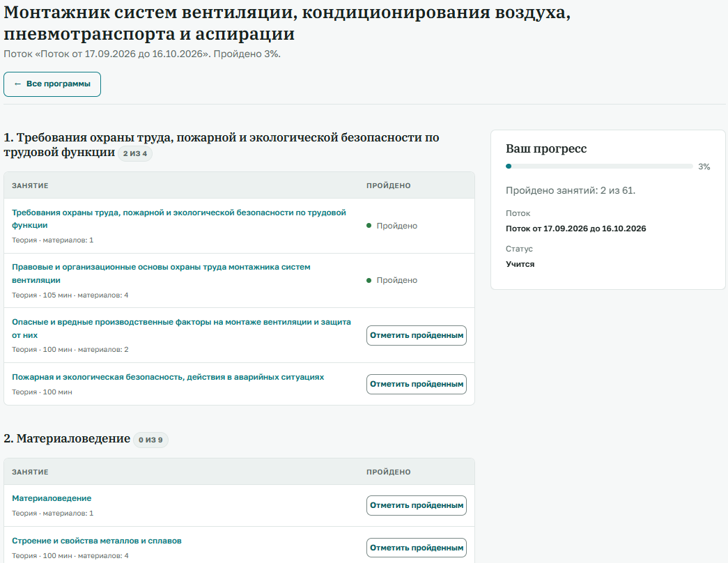Click "Пройдено" status of first lesson

[392, 226]
